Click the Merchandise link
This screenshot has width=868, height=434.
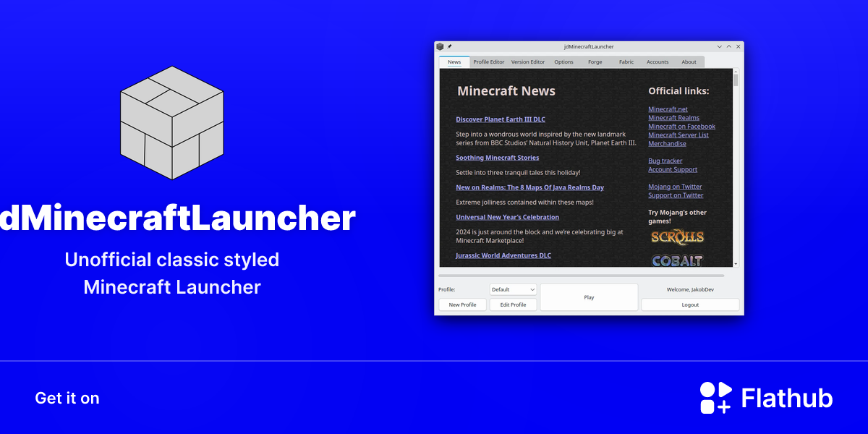coord(668,144)
